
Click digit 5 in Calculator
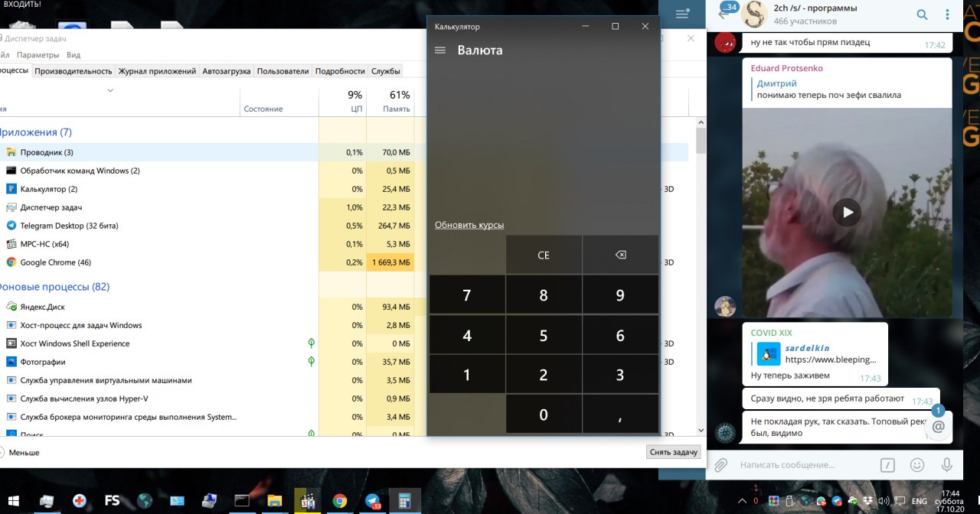544,335
